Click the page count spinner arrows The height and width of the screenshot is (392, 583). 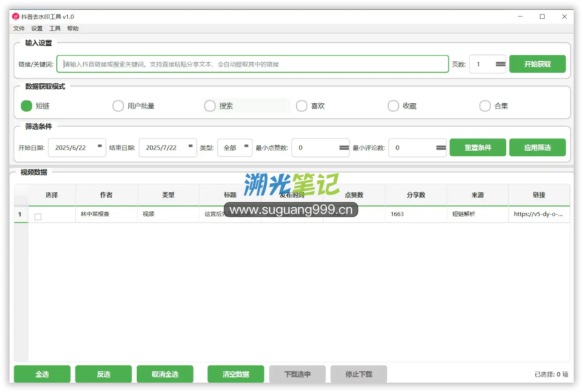[501, 64]
